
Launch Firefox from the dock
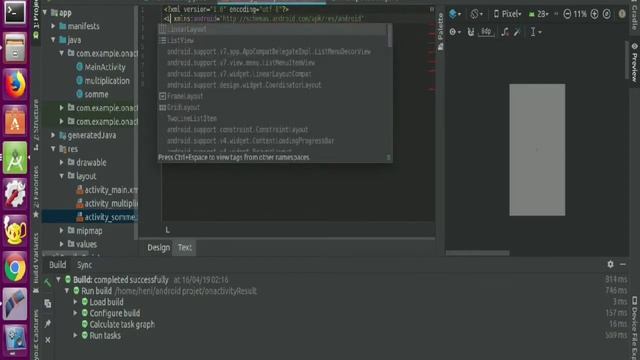pos(15,84)
